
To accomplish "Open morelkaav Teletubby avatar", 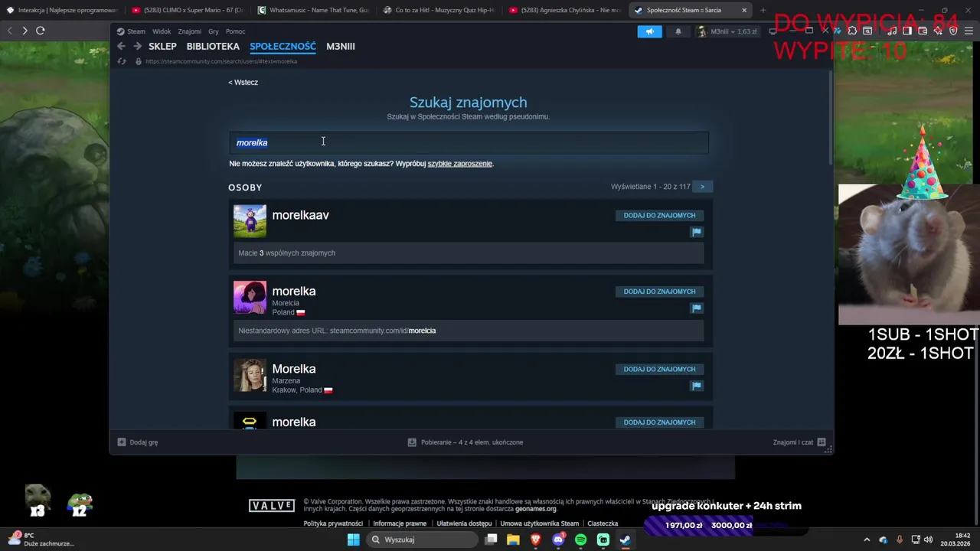I will point(250,221).
